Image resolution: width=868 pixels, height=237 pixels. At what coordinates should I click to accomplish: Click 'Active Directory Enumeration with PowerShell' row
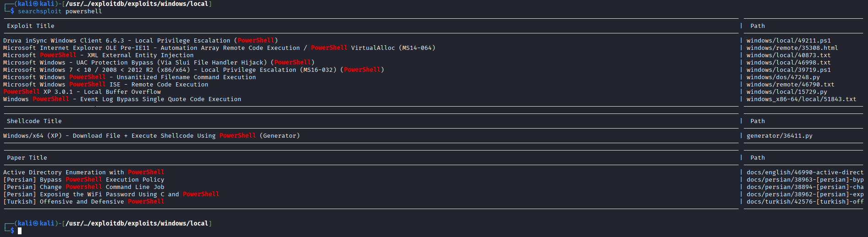[84, 172]
